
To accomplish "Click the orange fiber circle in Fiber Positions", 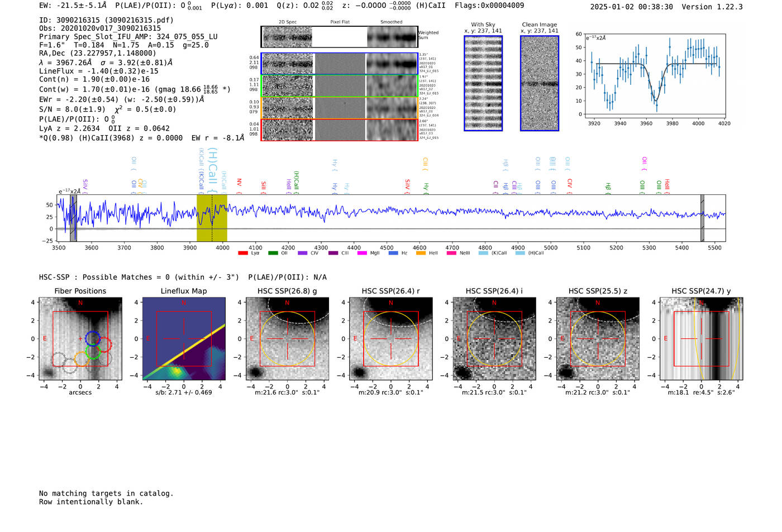I will pyautogui.click(x=82, y=359).
